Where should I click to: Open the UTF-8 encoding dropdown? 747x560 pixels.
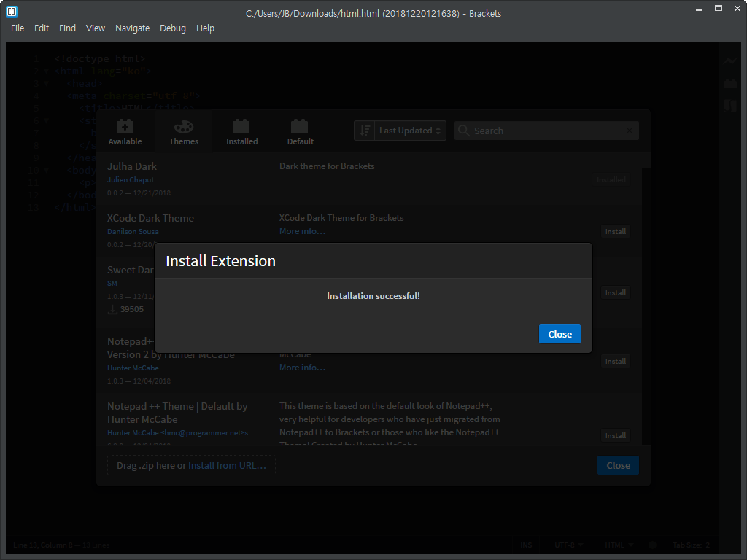569,545
